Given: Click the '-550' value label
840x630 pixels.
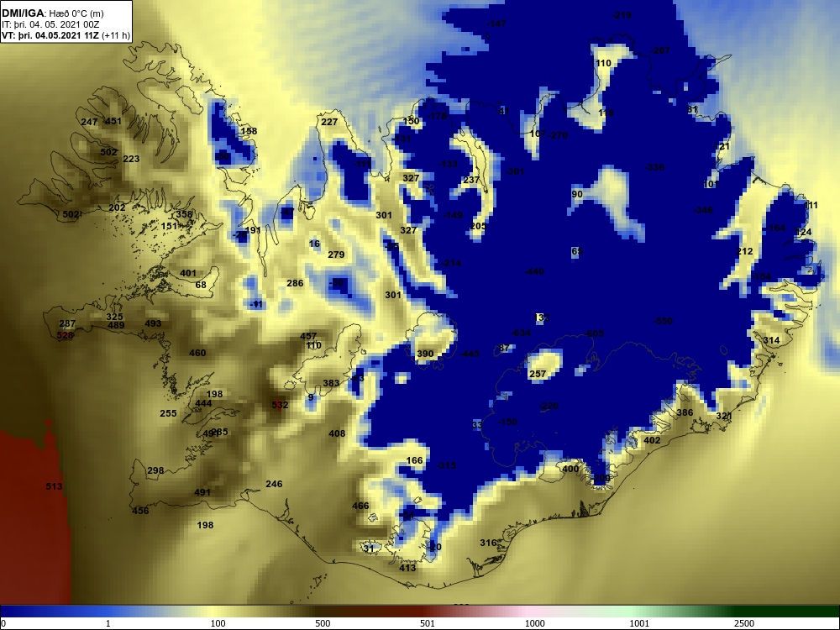Looking at the screenshot, I should click(x=663, y=321).
